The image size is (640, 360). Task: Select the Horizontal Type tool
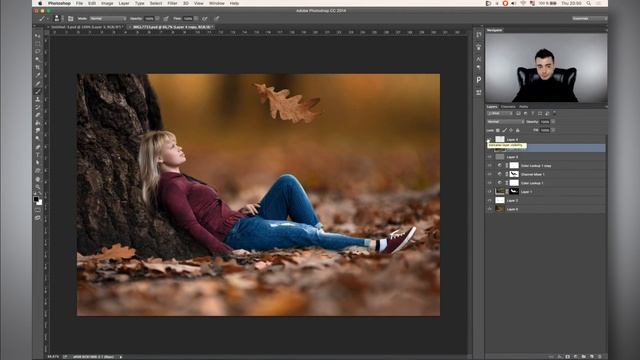point(38,155)
